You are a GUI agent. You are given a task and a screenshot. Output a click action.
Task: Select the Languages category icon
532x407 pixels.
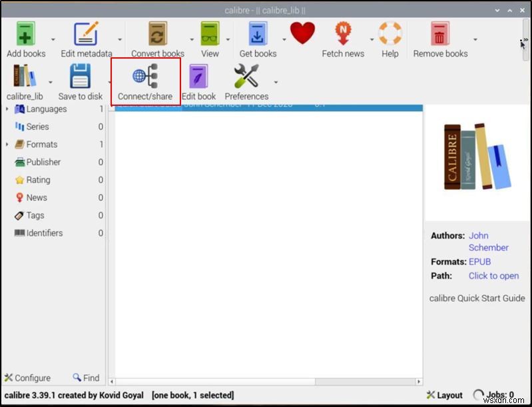[20, 109]
